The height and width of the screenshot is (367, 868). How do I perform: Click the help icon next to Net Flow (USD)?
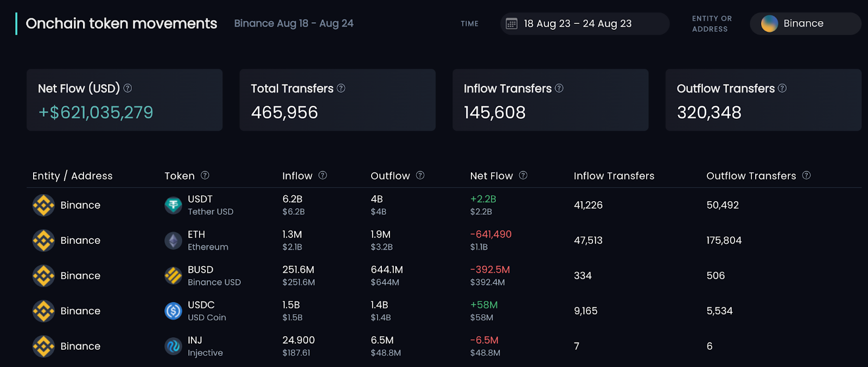point(127,88)
